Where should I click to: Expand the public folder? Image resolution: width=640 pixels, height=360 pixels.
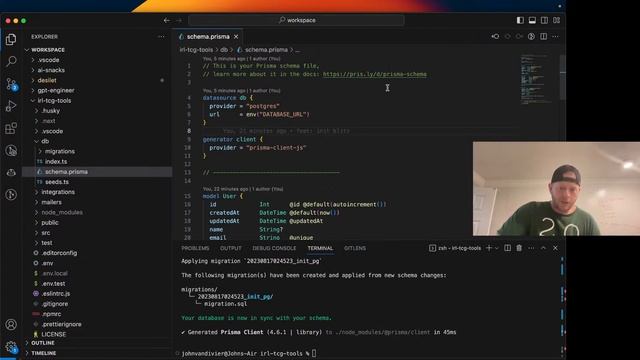[50, 222]
